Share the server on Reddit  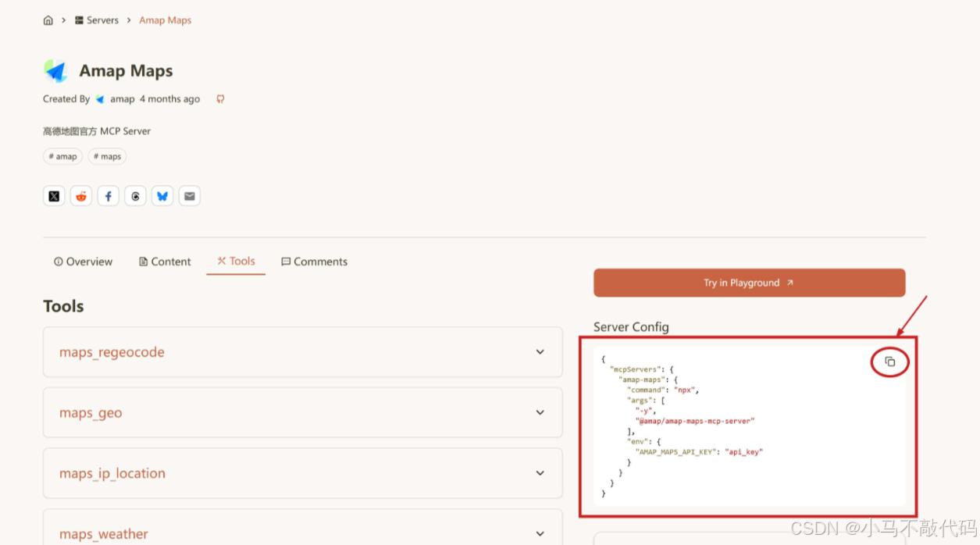click(x=81, y=196)
